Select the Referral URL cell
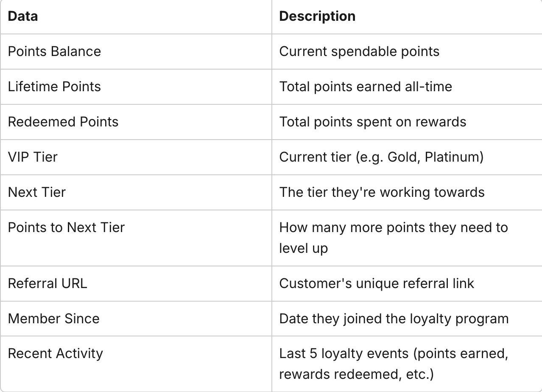The width and height of the screenshot is (542, 392). tap(47, 283)
